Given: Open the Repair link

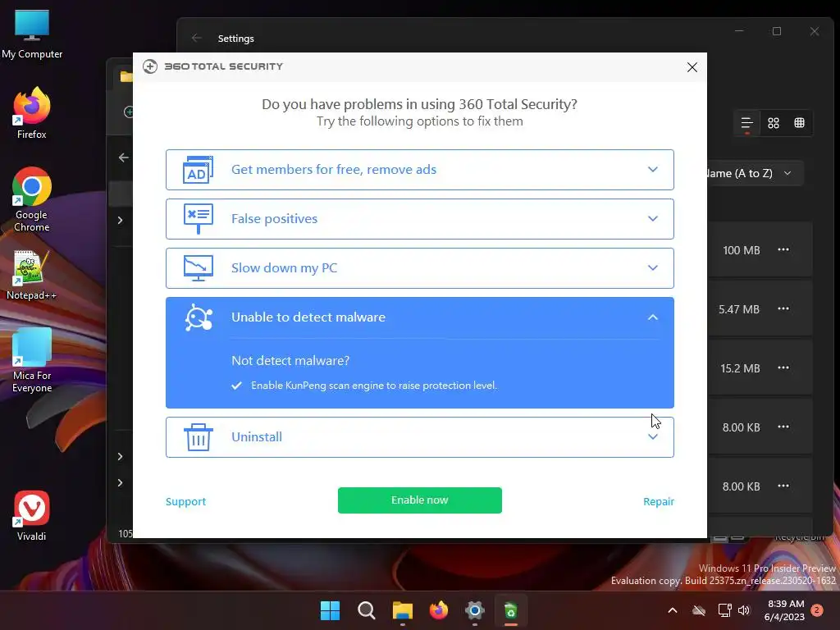Looking at the screenshot, I should (x=659, y=501).
